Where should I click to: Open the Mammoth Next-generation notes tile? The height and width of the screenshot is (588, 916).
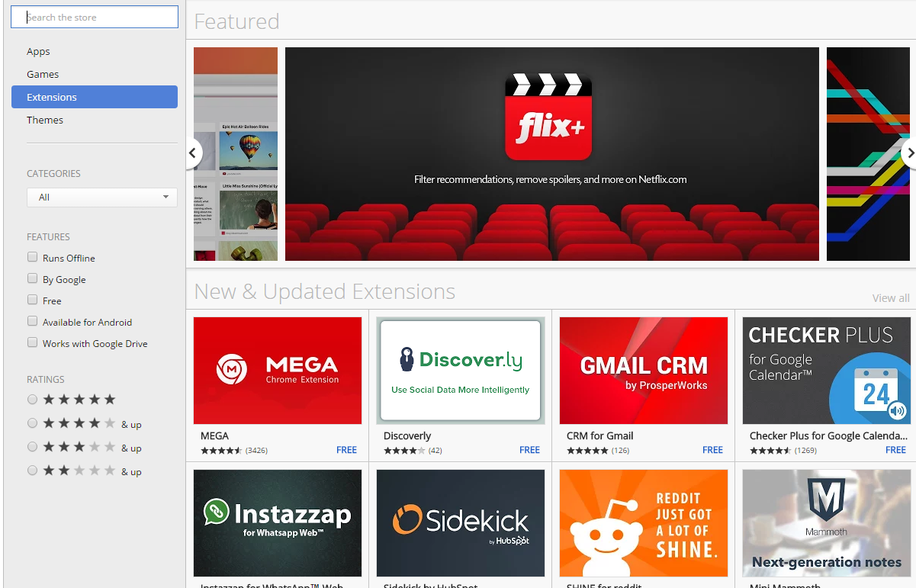coord(827,523)
